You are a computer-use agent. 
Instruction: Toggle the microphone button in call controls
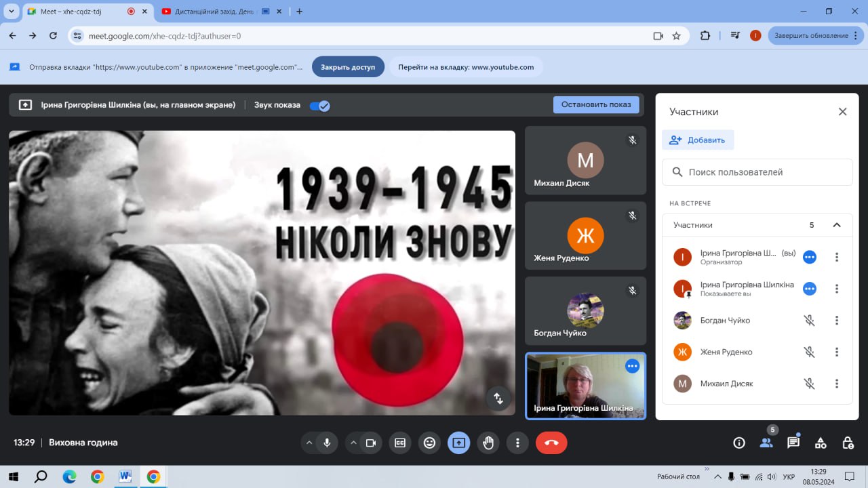click(x=327, y=443)
